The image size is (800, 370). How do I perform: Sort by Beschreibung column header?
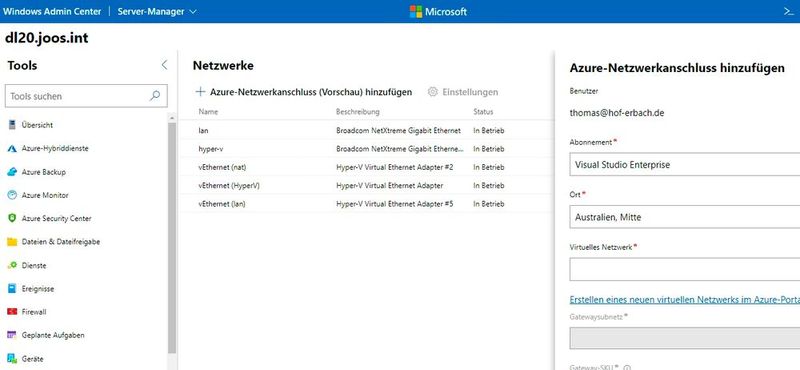click(358, 111)
